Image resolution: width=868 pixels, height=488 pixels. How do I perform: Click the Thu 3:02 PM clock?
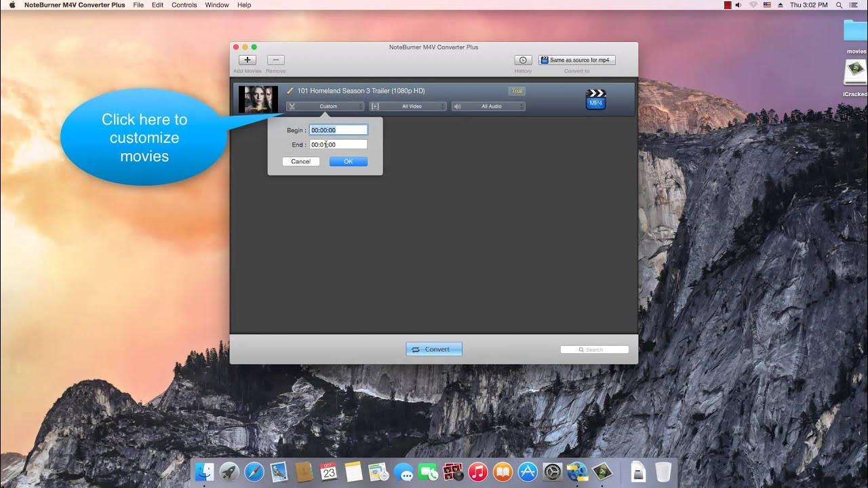point(809,5)
